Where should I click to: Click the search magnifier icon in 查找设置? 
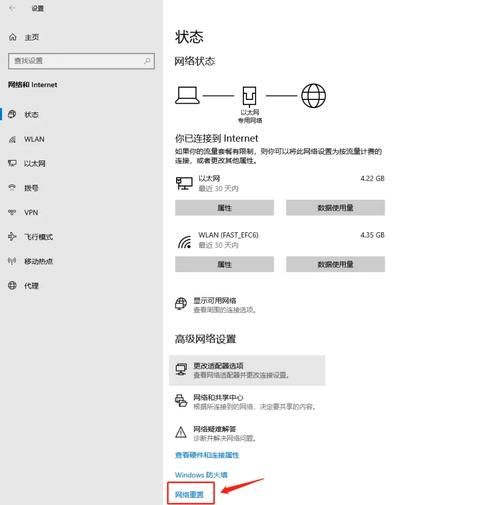(147, 61)
